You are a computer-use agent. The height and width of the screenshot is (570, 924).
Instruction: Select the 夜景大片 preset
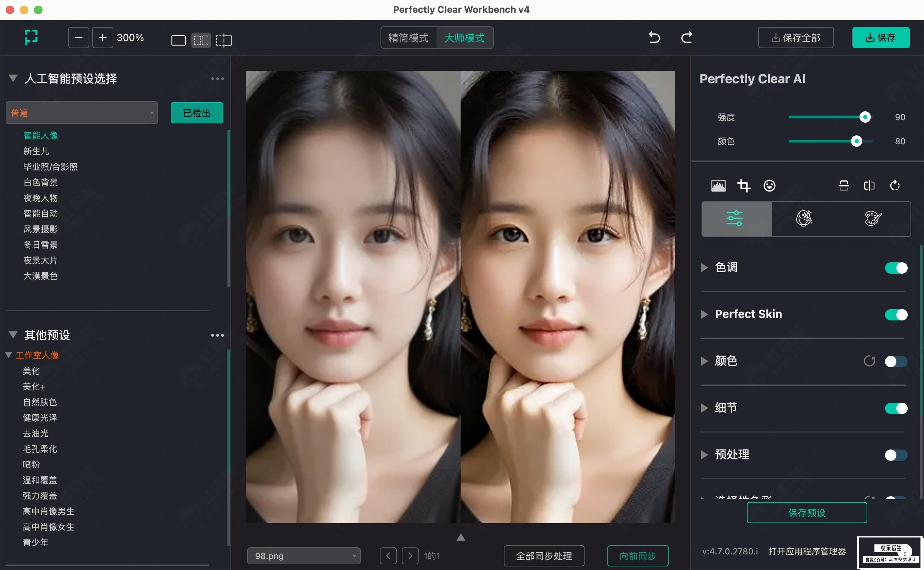(41, 261)
